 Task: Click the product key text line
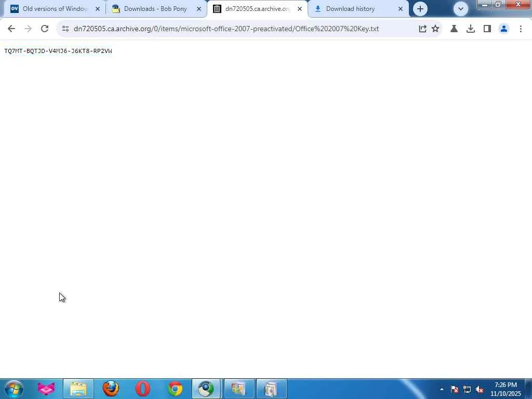point(58,51)
